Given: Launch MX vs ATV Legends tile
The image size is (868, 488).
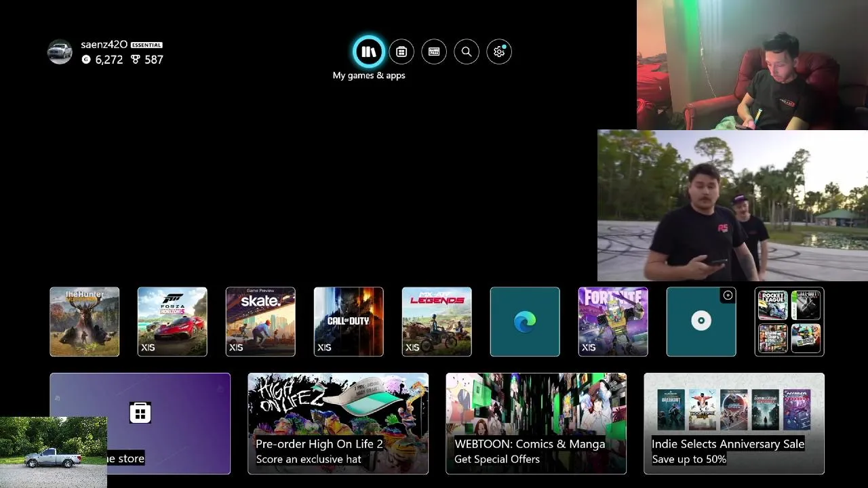Looking at the screenshot, I should pos(437,322).
